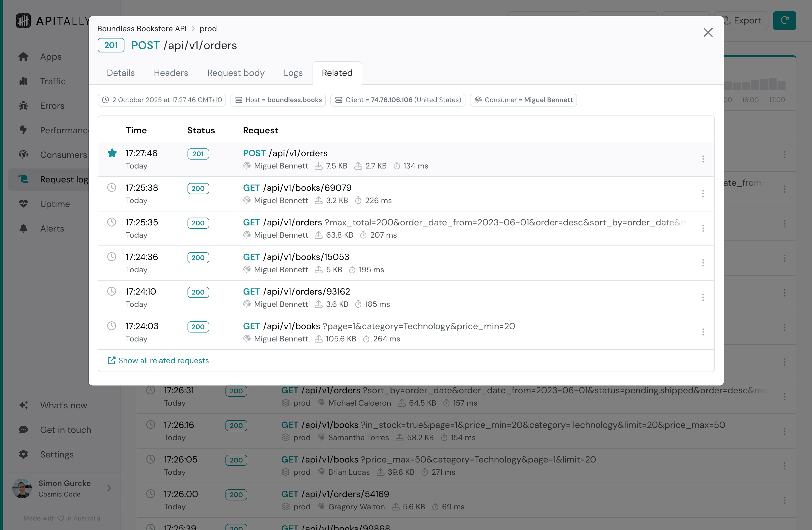Click the Errors bug icon in sidebar
The image size is (812, 530).
(23, 106)
